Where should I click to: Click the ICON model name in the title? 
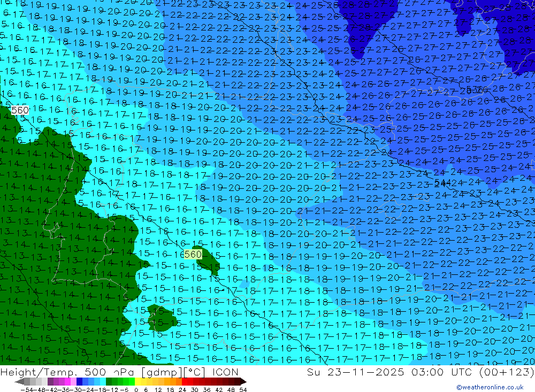click(x=225, y=372)
